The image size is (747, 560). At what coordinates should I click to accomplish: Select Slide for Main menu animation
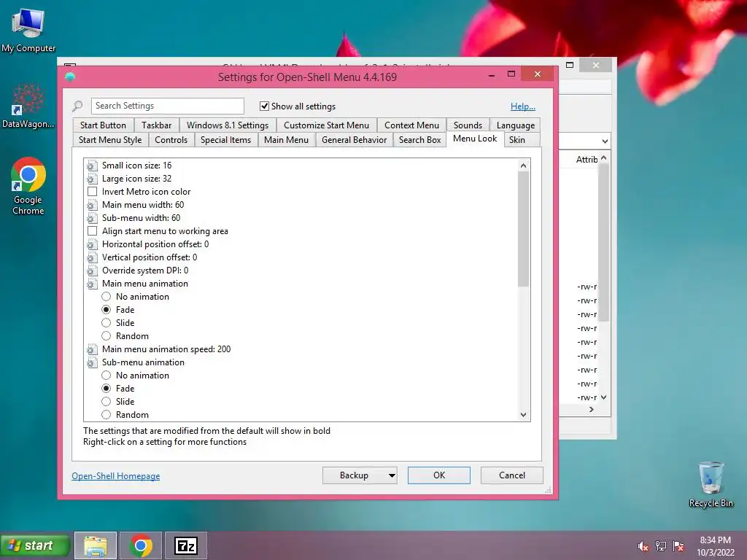107,323
